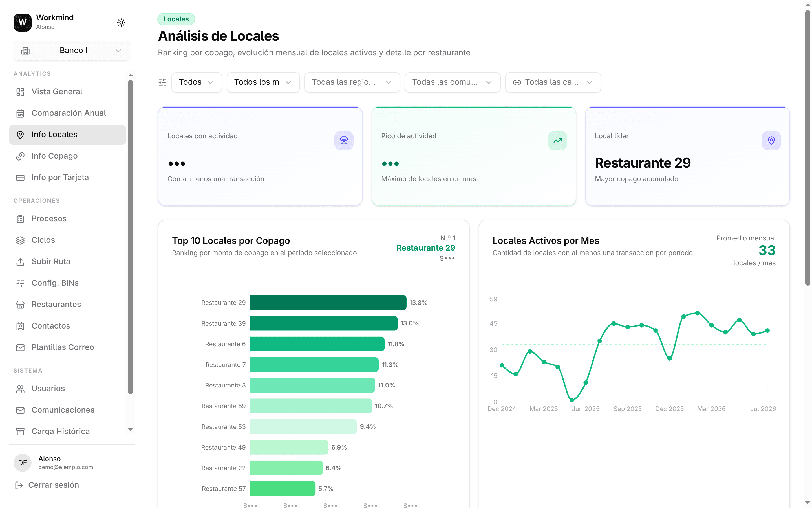
Task: Click the Info Locales map pin icon
Action: click(21, 135)
